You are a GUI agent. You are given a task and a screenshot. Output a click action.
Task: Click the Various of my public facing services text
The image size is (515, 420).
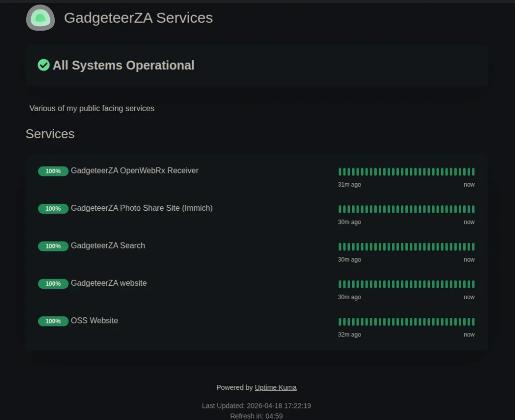92,108
